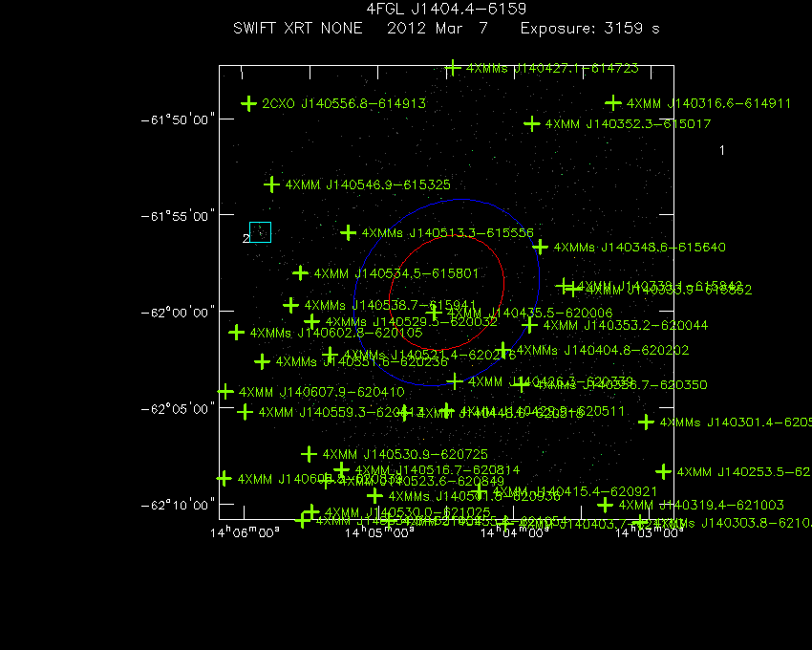This screenshot has height=650, width=812.
Task: Select the right ascension label 14h06m00s
Action: (245, 532)
